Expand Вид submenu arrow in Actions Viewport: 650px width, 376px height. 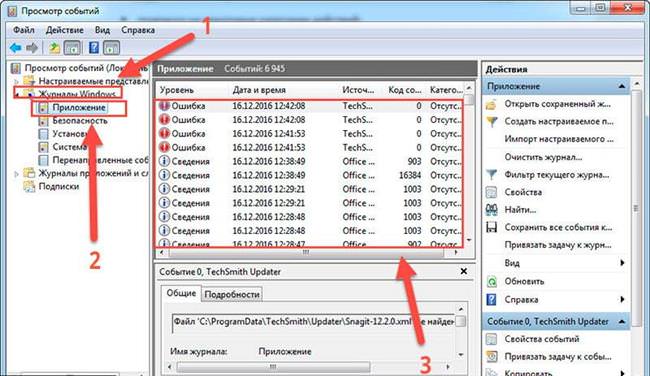point(622,263)
